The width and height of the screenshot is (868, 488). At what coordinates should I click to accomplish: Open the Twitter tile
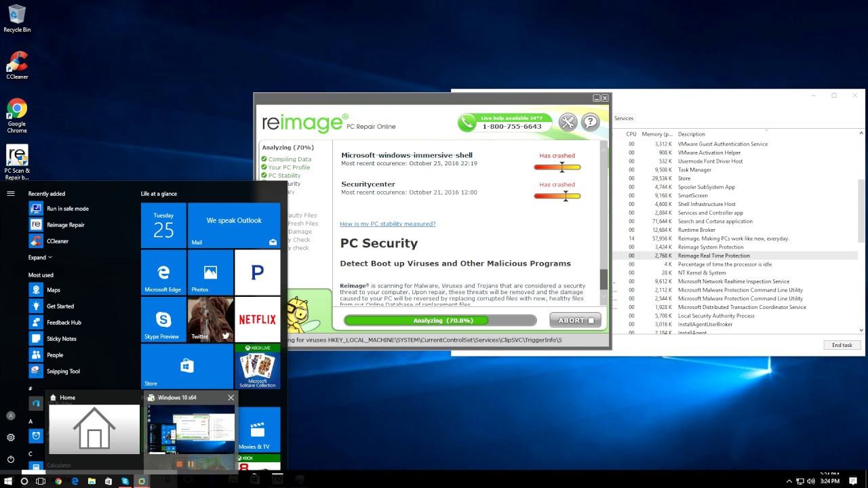[x=210, y=319]
